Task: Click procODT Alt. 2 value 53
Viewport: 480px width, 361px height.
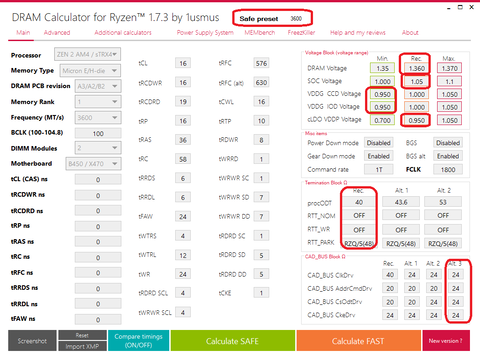Action: point(443,202)
